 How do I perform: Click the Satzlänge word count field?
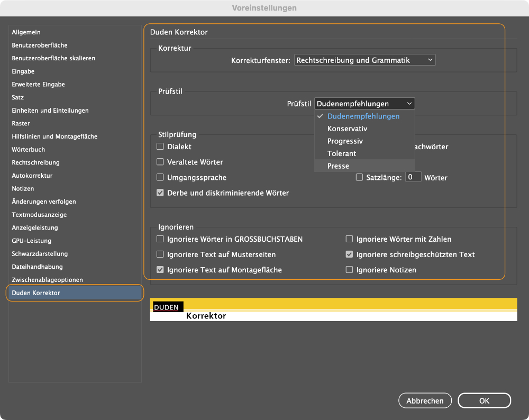tap(413, 177)
